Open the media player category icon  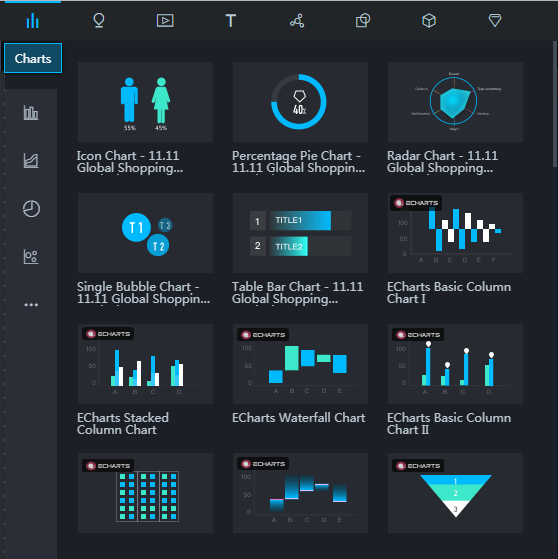click(165, 21)
